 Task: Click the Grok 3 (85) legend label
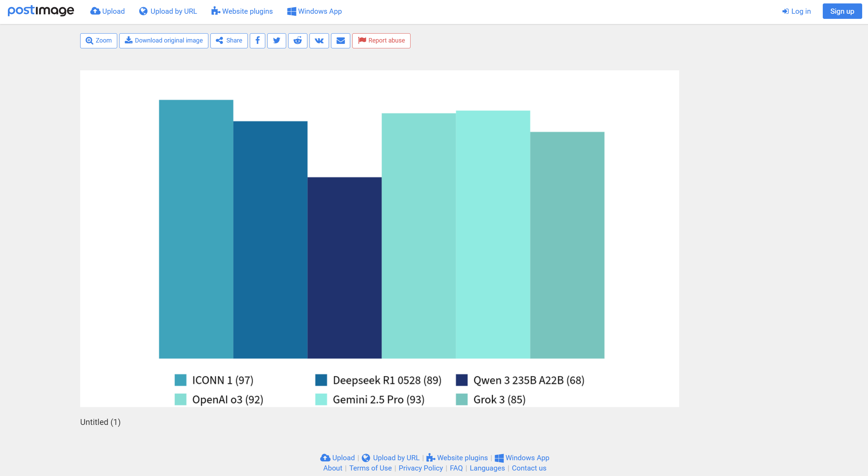click(x=500, y=400)
